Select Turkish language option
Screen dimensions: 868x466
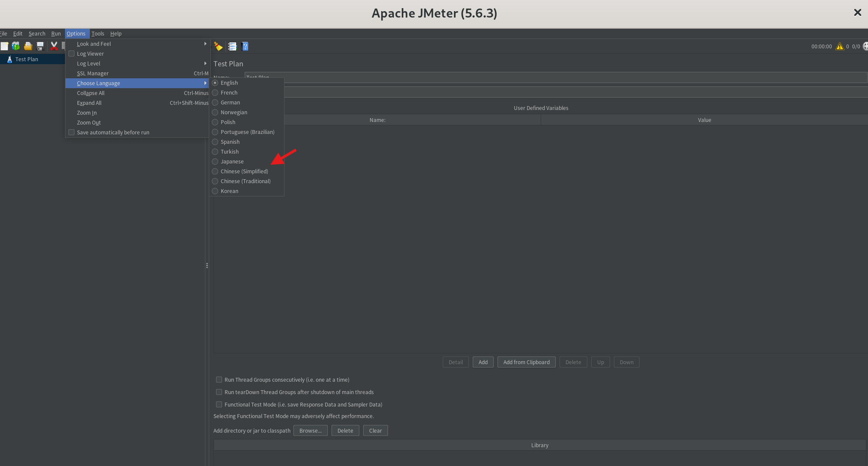pos(246,152)
